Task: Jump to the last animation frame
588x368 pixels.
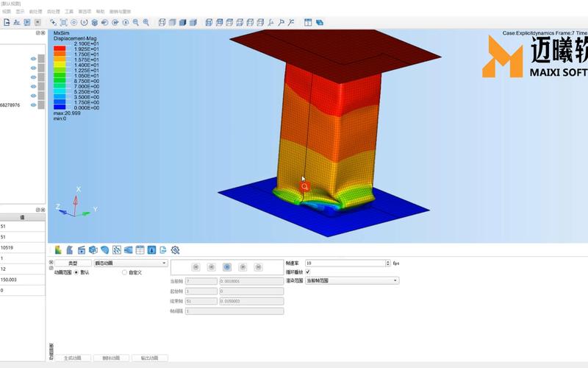Action: click(259, 267)
